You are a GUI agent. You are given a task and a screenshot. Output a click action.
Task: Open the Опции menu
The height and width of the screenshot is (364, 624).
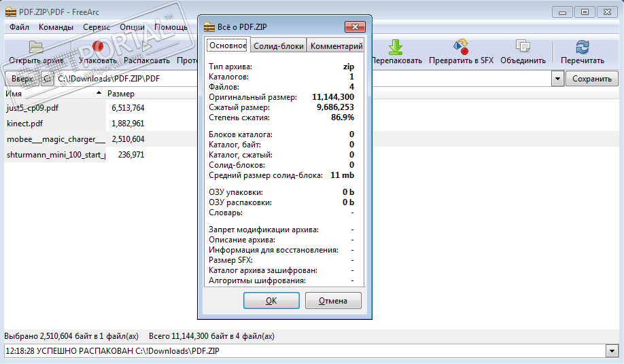tap(132, 27)
